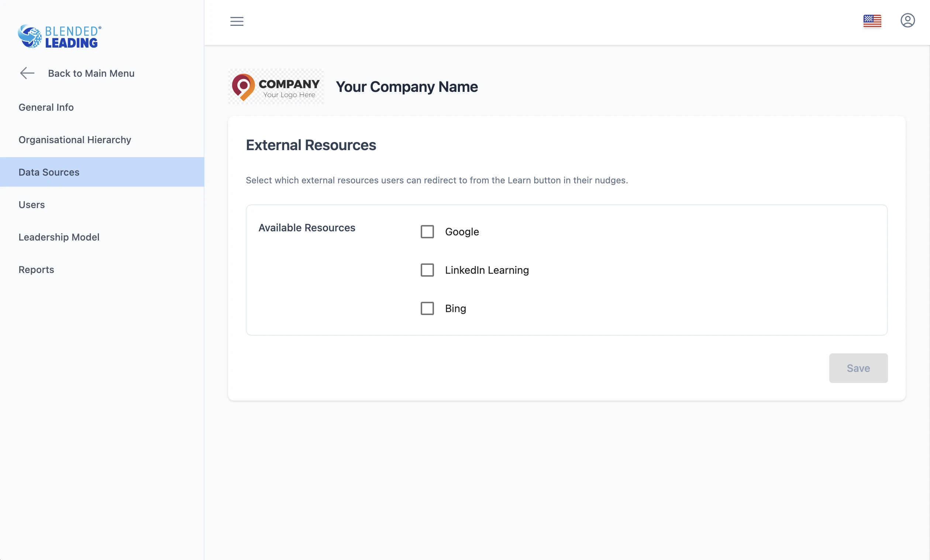Click the company logo placeholder image

(x=276, y=86)
